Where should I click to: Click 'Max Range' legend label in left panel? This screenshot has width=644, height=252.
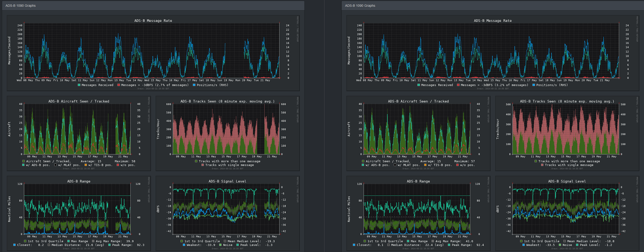80,241
